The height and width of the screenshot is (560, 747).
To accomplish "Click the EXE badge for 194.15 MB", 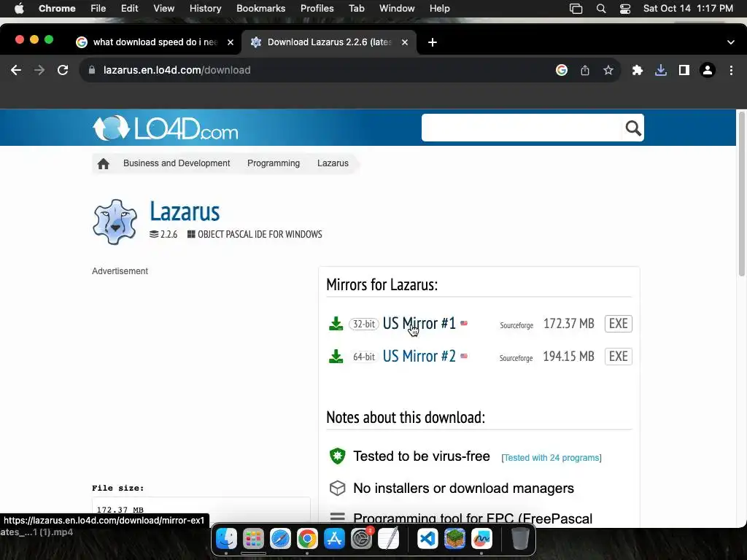I will (619, 356).
